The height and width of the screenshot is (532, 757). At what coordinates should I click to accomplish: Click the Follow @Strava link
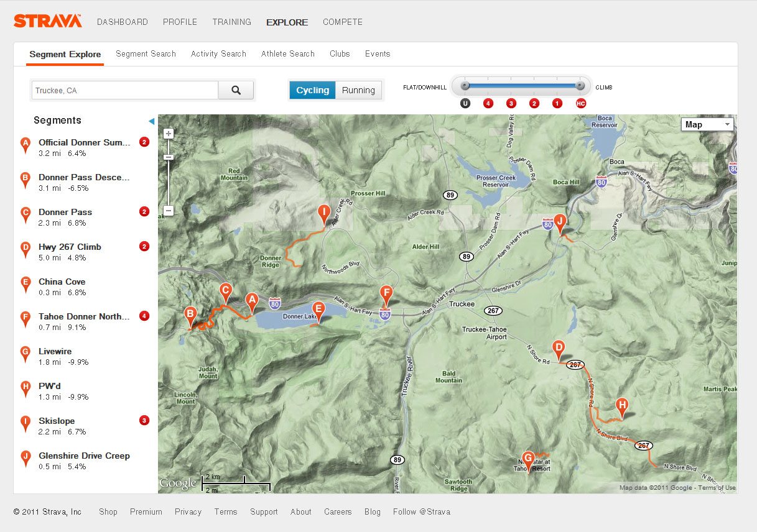[422, 511]
